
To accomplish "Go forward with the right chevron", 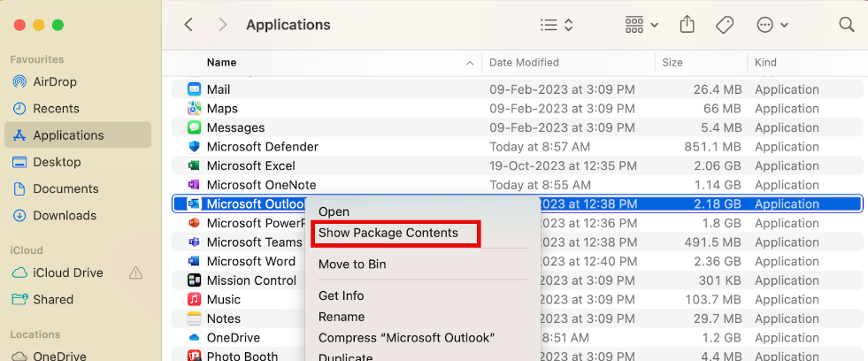I will (x=223, y=25).
